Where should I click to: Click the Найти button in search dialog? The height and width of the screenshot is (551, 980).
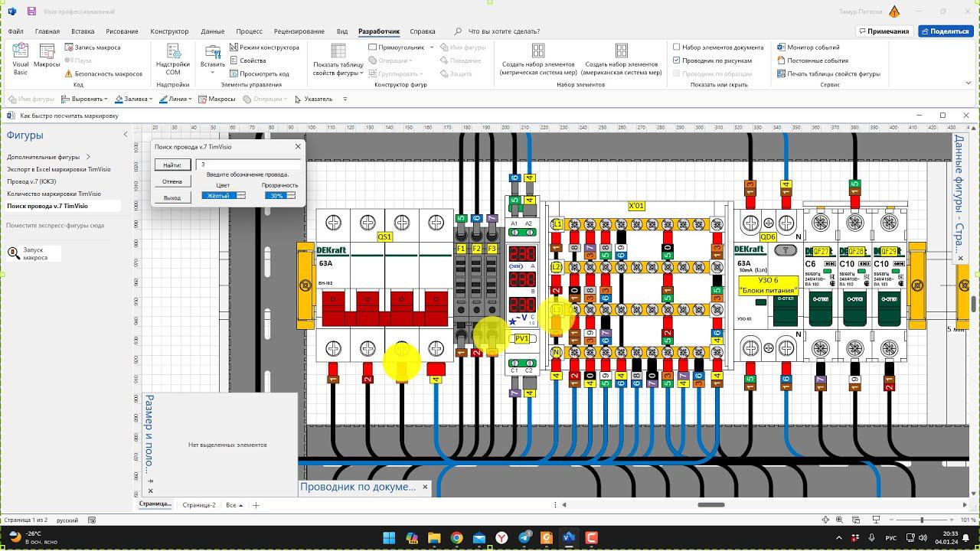tap(172, 165)
